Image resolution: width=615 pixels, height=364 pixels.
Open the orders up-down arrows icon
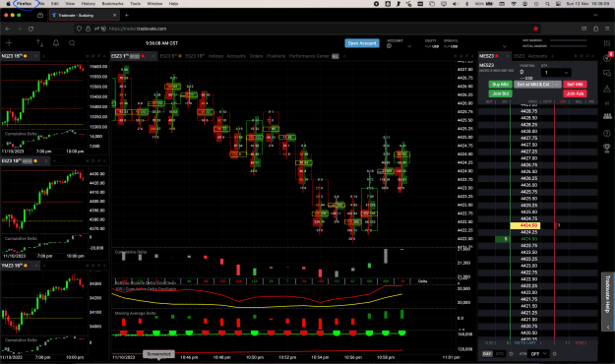click(39, 43)
